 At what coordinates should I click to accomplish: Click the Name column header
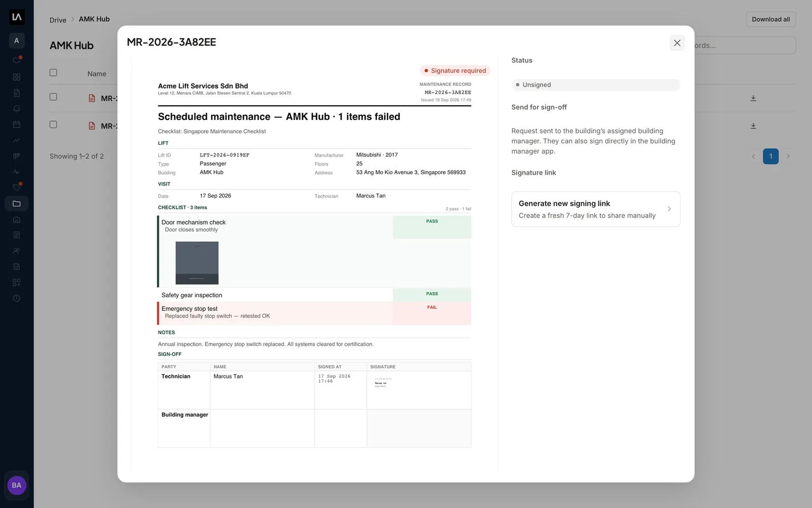[x=97, y=74]
